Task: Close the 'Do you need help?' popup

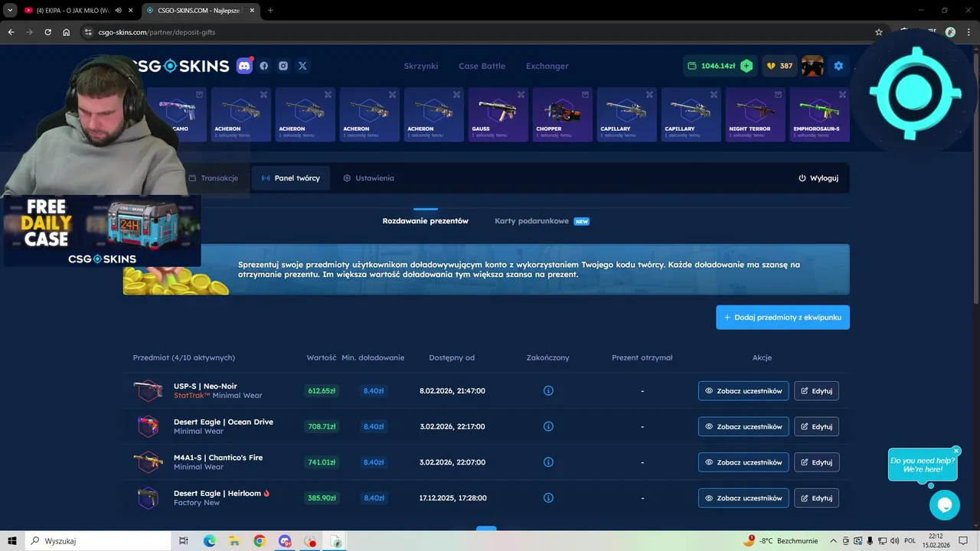Action: tap(956, 452)
